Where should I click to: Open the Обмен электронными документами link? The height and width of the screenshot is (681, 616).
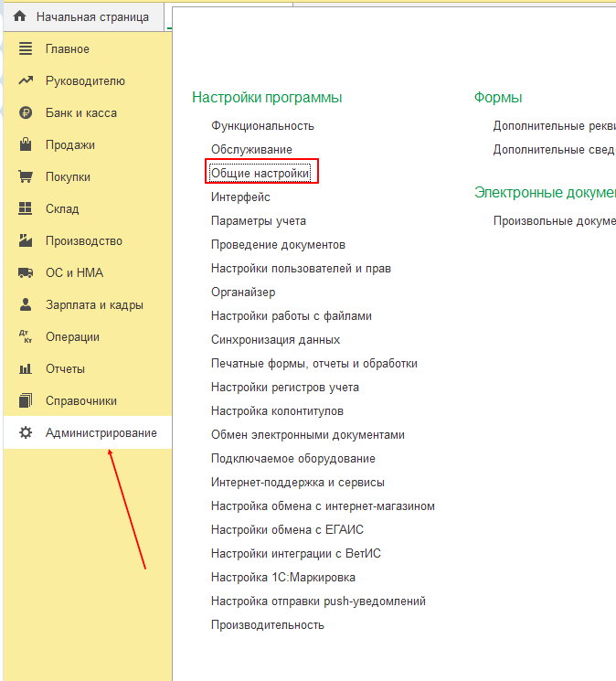308,435
